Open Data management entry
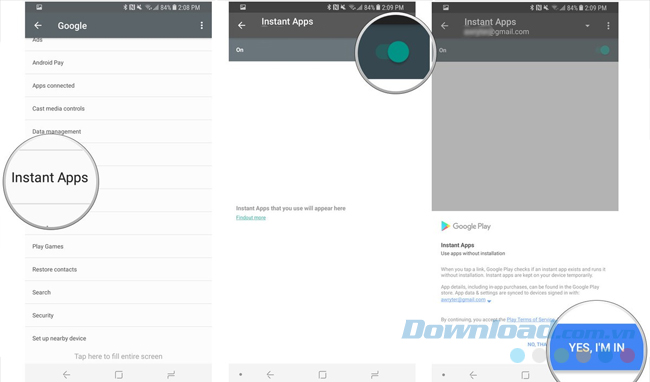This screenshot has height=382, width=650. (118, 131)
